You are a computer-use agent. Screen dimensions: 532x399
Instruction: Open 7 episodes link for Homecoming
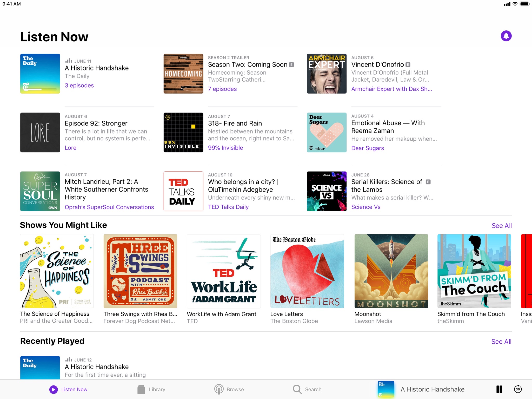(222, 89)
